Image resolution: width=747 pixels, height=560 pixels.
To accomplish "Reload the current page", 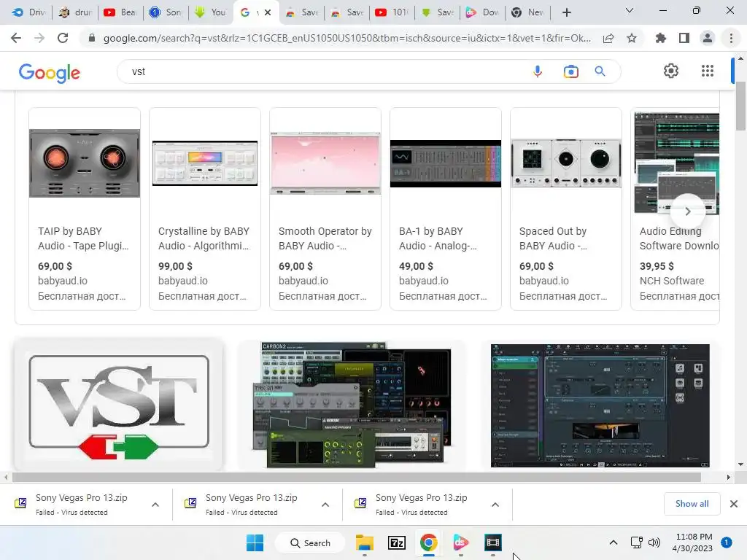I will pos(63,38).
